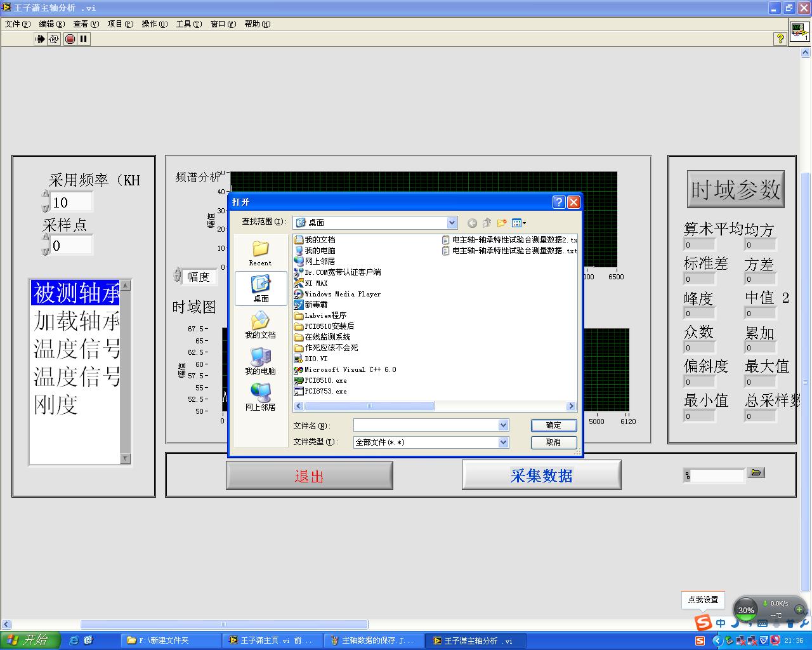Click the red 退出 button

310,475
